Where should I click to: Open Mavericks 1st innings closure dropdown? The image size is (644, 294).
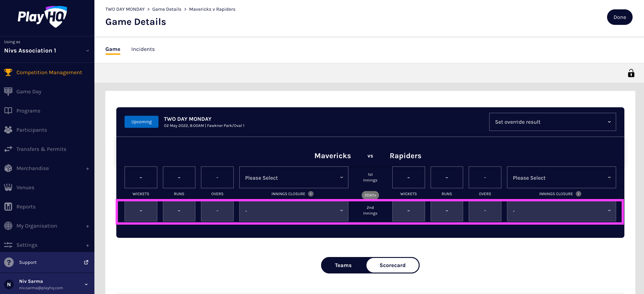293,178
